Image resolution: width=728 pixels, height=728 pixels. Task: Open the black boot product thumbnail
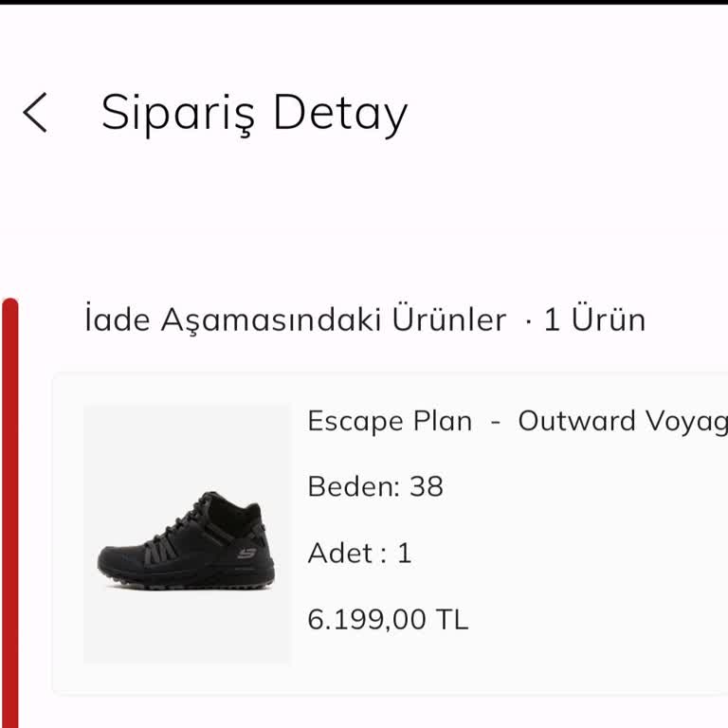click(x=187, y=534)
